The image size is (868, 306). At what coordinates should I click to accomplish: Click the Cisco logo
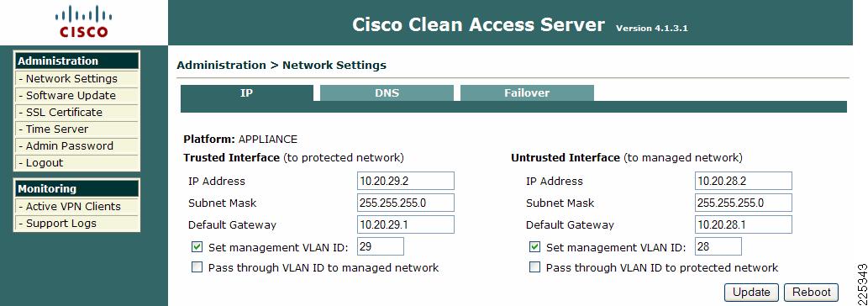click(x=82, y=22)
